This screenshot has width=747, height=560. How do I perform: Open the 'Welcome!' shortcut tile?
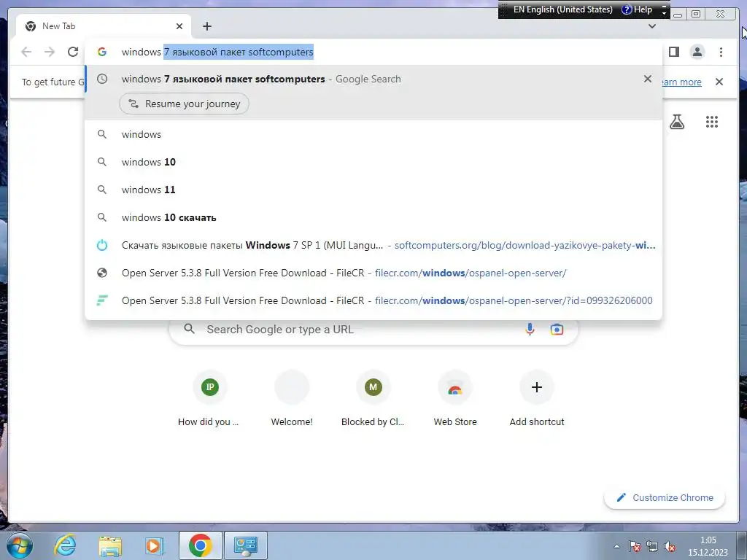(292, 400)
